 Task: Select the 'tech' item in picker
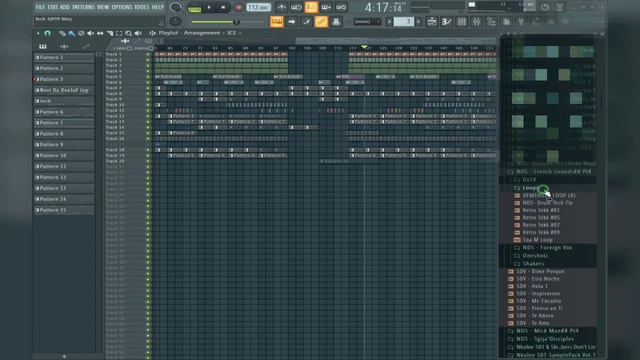click(x=64, y=101)
